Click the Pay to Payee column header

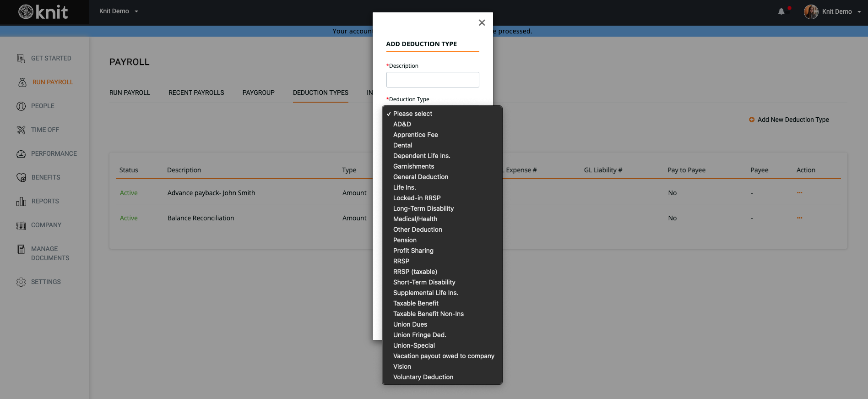(x=686, y=170)
